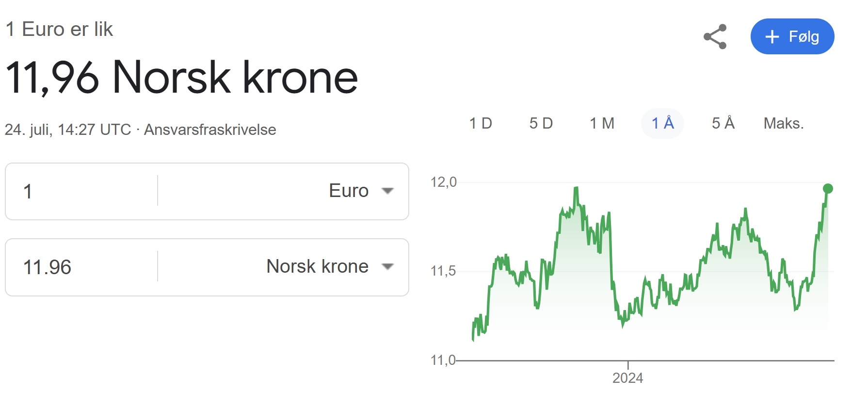Click the 2024 tick mark on chart axis
This screenshot has width=868, height=410.
(628, 365)
